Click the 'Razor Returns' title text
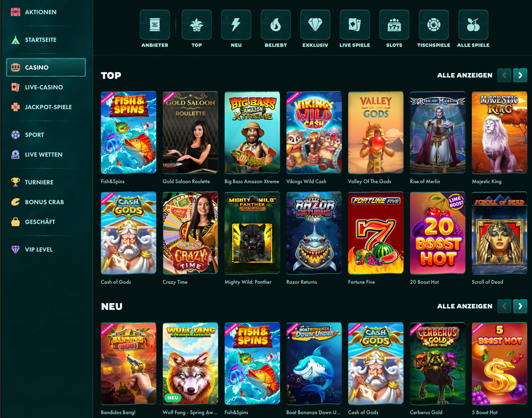Image resolution: width=532 pixels, height=418 pixels. (302, 282)
